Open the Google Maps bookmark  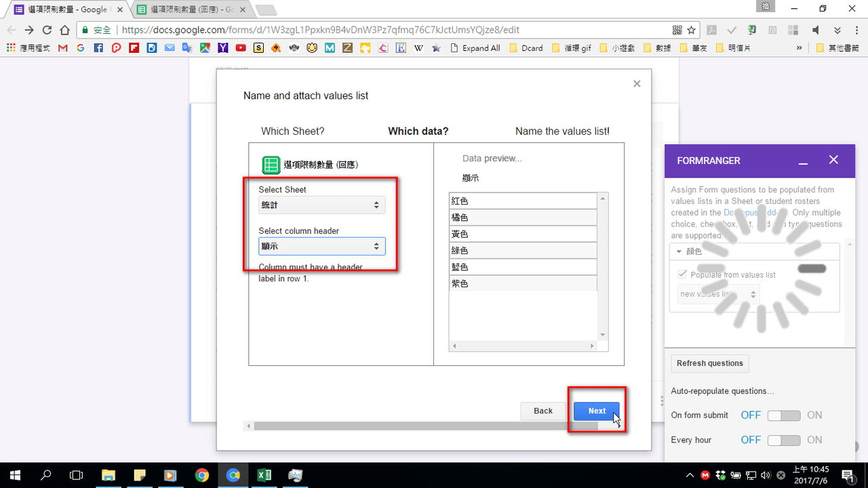point(205,48)
